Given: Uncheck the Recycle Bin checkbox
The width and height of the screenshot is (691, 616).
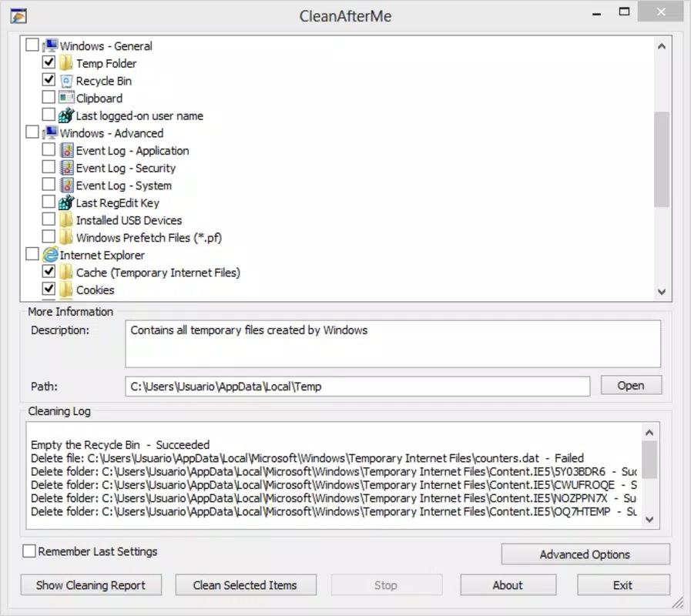Looking at the screenshot, I should point(49,80).
